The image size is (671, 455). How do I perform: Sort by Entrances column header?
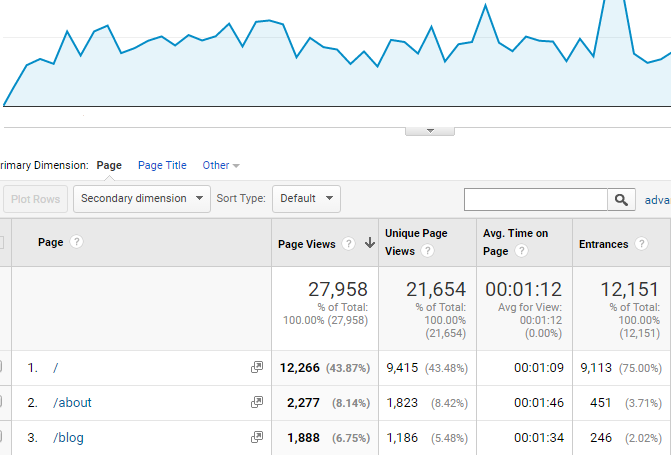click(x=603, y=244)
